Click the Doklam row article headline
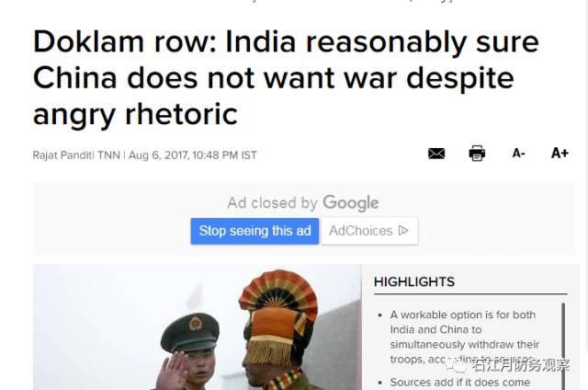Viewport: 588px width, 390px height. (x=286, y=77)
